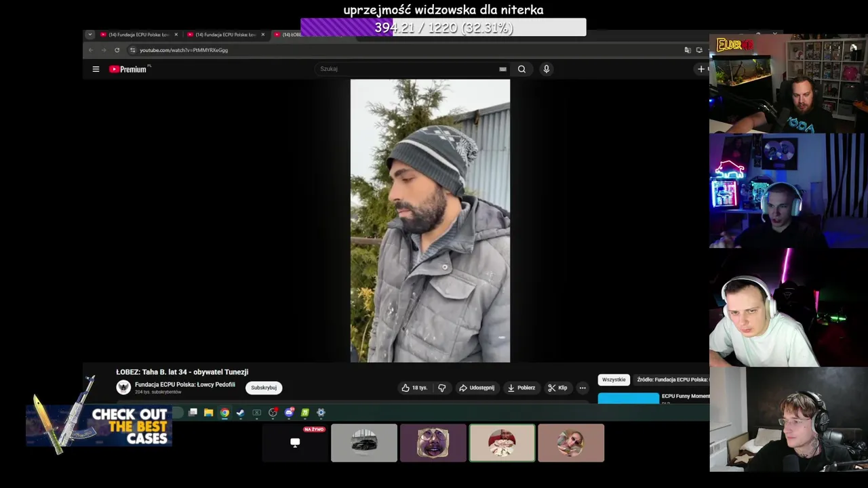Select the purple face avatar participant tile
The height and width of the screenshot is (488, 868).
coord(433,443)
